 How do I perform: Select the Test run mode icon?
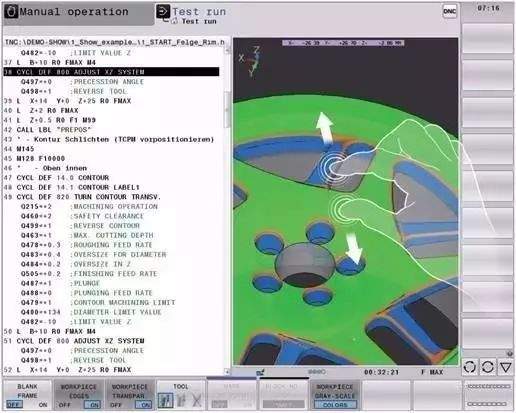(x=163, y=12)
